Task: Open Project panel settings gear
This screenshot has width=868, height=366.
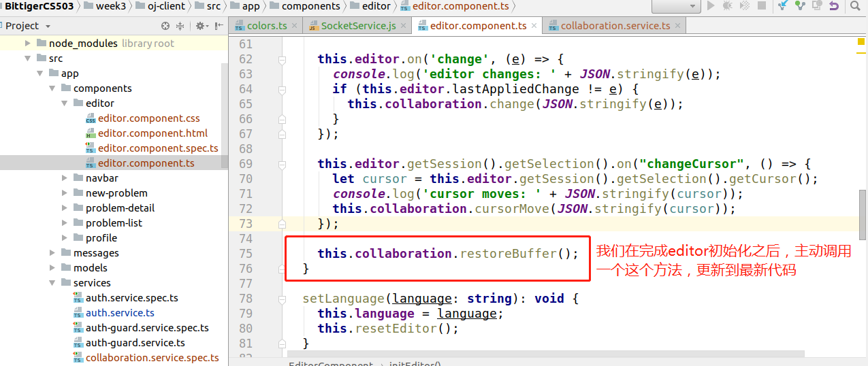Action: 200,26
